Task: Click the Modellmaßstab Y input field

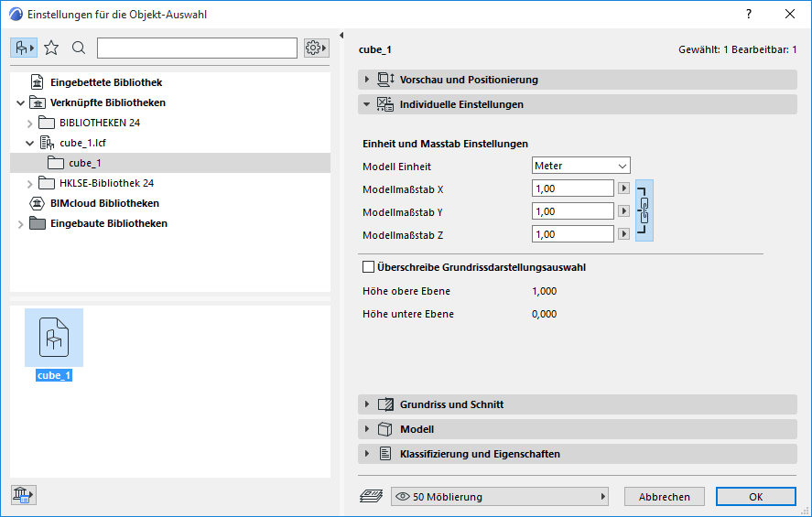Action: 572,211
